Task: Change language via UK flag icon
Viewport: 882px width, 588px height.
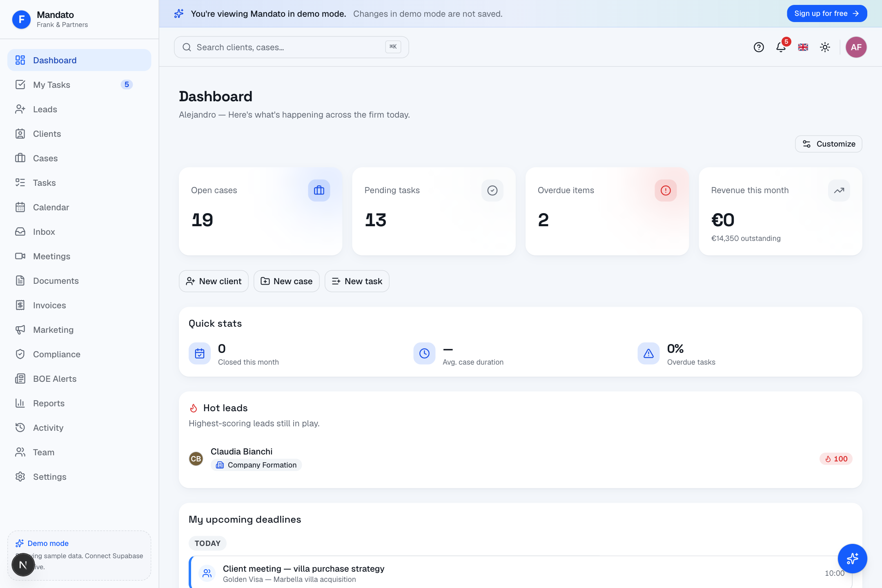Action: pos(803,47)
